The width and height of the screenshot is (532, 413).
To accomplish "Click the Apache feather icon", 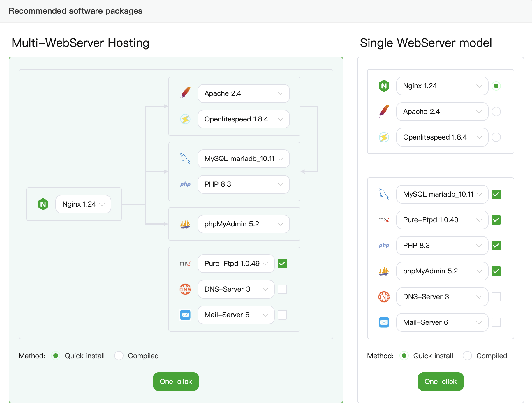I will click(185, 93).
